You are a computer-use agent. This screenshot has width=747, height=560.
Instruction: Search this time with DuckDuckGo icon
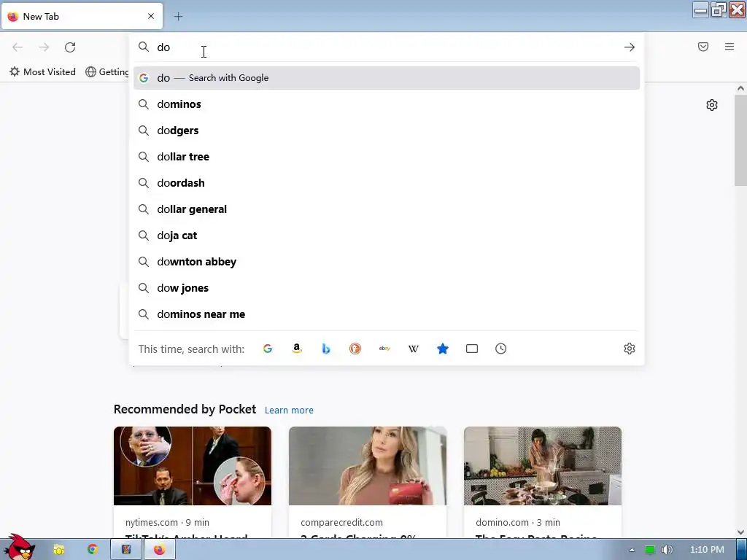355,349
